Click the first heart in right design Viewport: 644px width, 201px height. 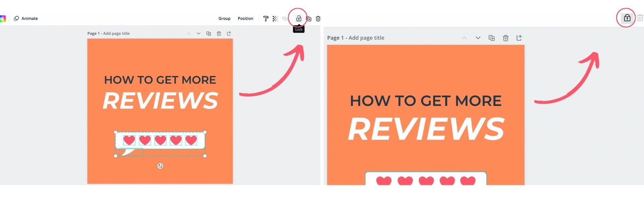(x=384, y=181)
